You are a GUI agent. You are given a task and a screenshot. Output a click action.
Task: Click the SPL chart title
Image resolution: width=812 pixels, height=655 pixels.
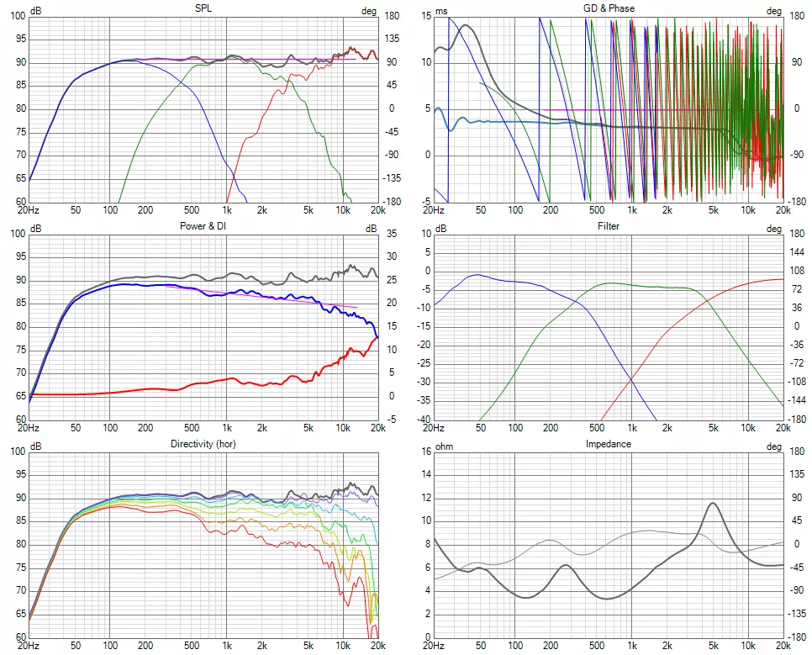pos(203,8)
